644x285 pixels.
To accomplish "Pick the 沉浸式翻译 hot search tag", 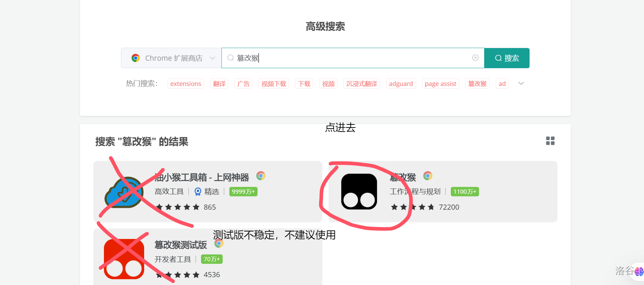I will click(x=362, y=84).
